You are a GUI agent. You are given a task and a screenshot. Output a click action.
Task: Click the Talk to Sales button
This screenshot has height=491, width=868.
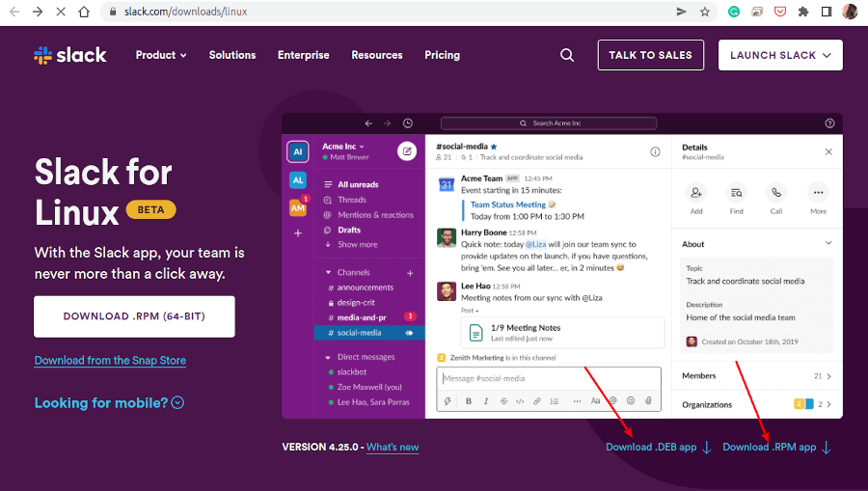click(x=650, y=55)
